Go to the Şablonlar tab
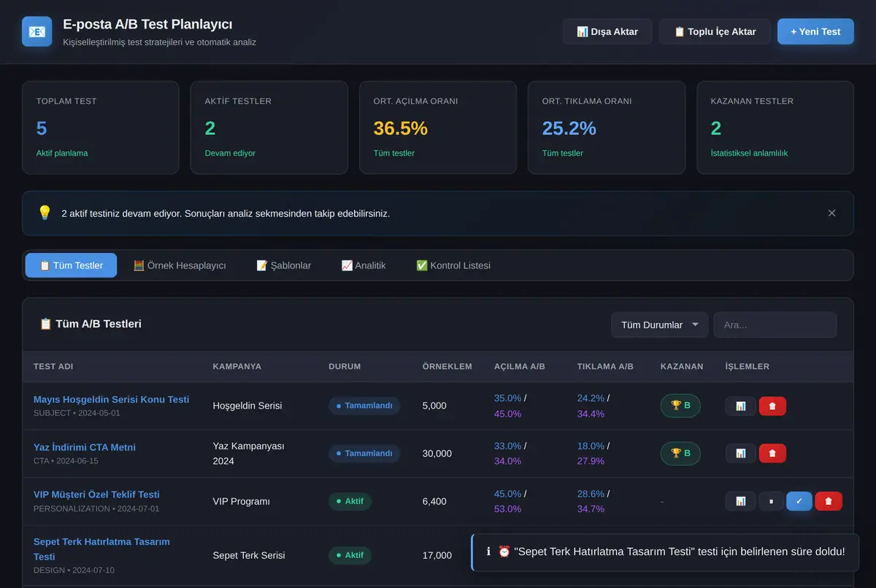876x588 pixels. point(284,266)
